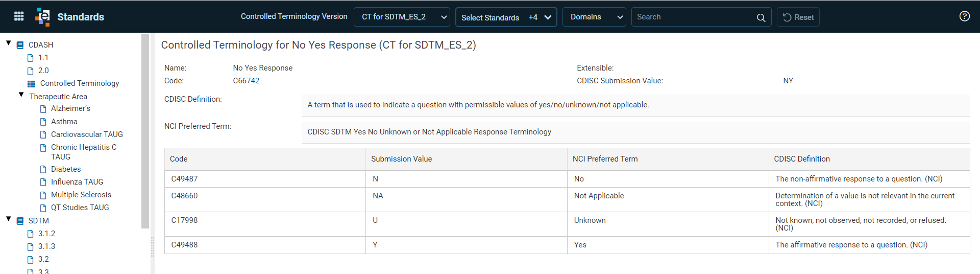Collapse the SDTM tree node
980x274 pixels.
8,219
